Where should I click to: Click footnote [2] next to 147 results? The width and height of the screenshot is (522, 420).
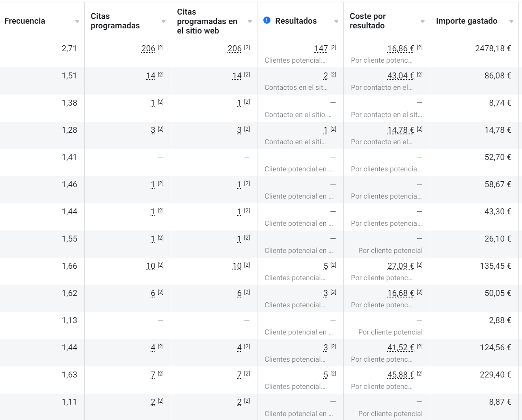coord(334,47)
